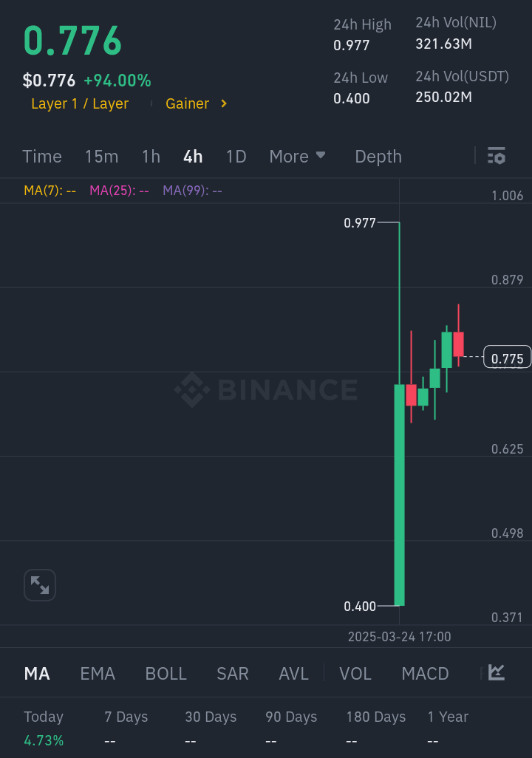The width and height of the screenshot is (532, 758).
Task: Show the VOL sub-indicator
Action: (x=355, y=674)
